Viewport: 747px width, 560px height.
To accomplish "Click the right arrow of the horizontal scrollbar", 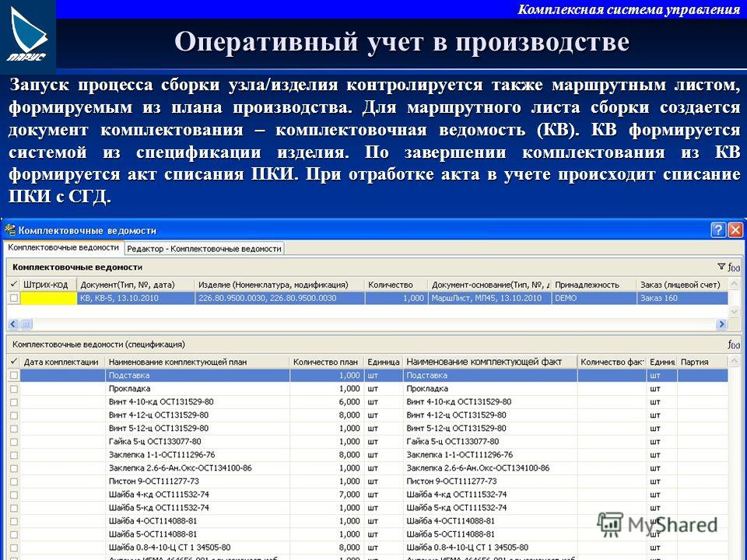I will click(x=721, y=324).
